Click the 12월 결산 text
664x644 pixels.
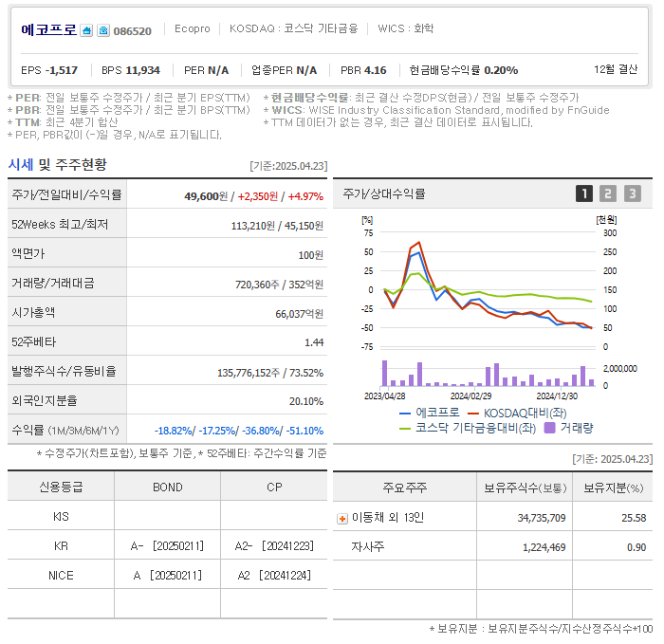click(616, 69)
